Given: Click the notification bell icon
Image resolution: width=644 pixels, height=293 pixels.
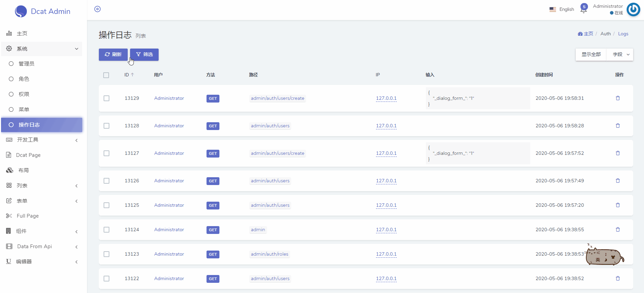Looking at the screenshot, I should (x=584, y=10).
